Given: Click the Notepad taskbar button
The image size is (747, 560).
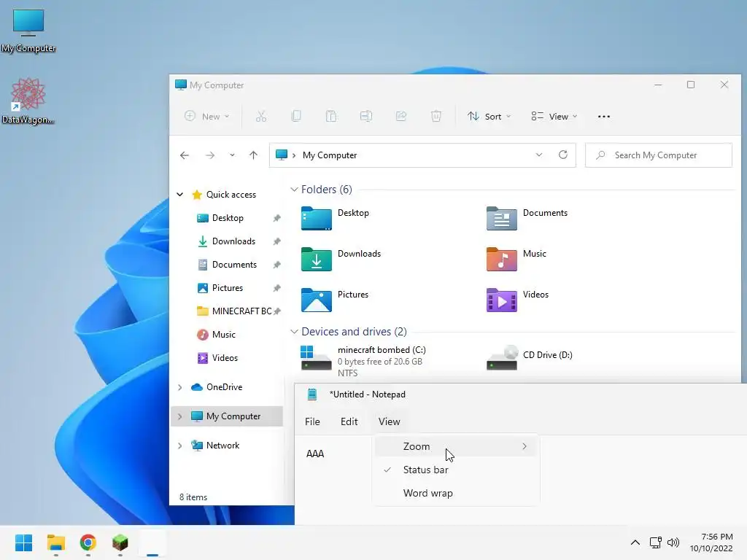Looking at the screenshot, I should click(152, 542).
